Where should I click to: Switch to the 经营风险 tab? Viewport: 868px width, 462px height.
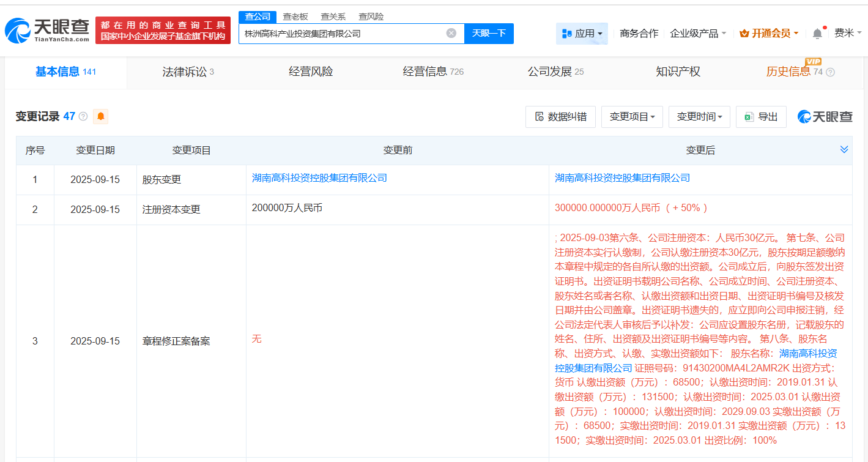coord(311,72)
